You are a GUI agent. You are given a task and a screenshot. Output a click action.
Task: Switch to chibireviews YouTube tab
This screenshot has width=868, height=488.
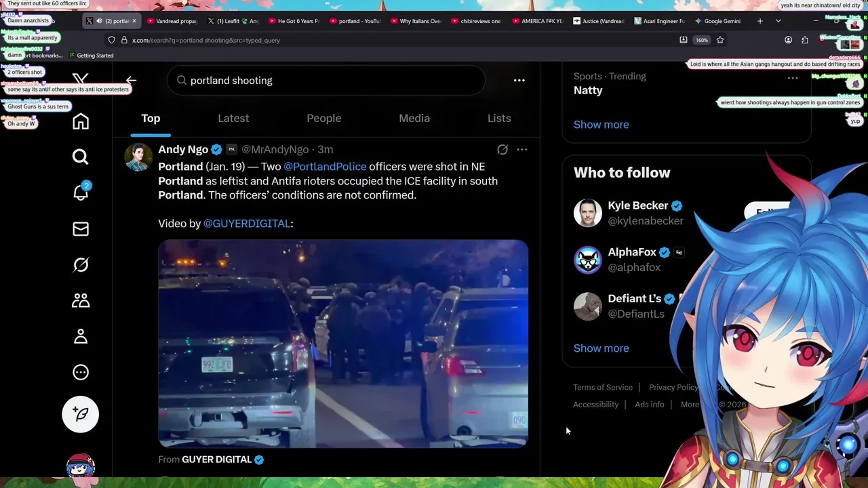point(477,21)
